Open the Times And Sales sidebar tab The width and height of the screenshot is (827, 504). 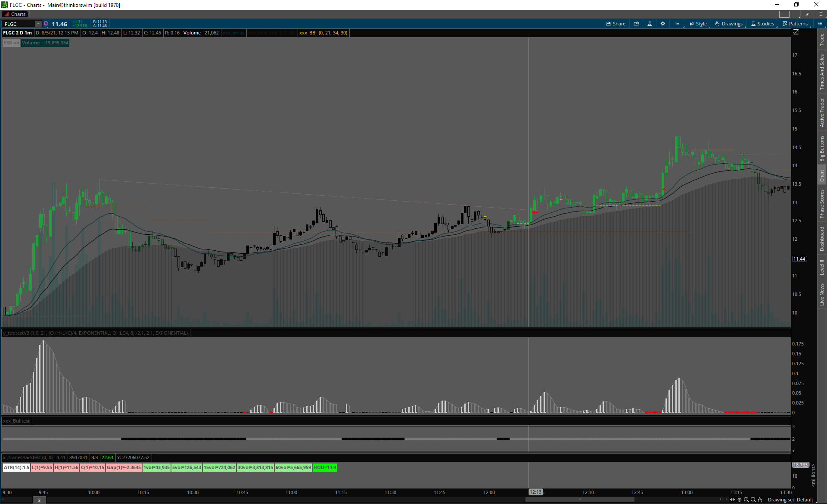tap(822, 72)
